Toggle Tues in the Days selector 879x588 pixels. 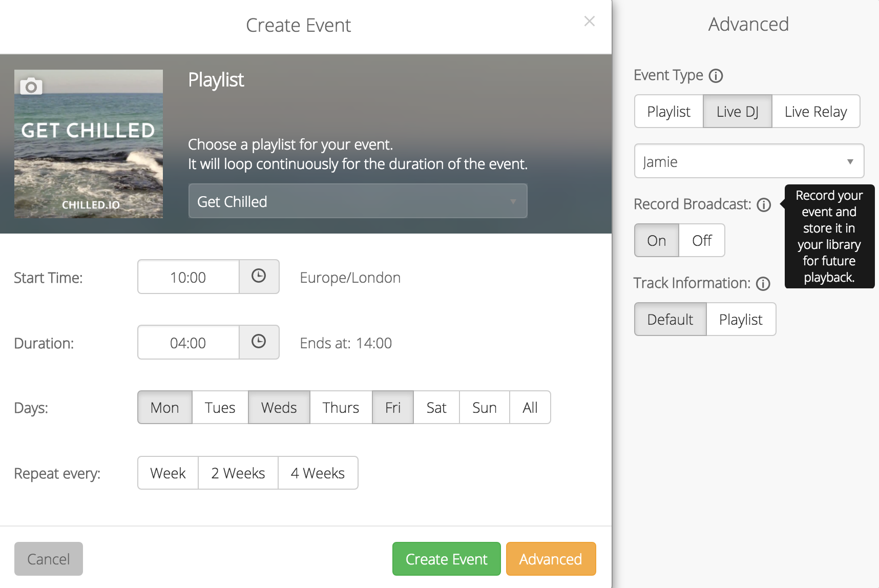220,408
